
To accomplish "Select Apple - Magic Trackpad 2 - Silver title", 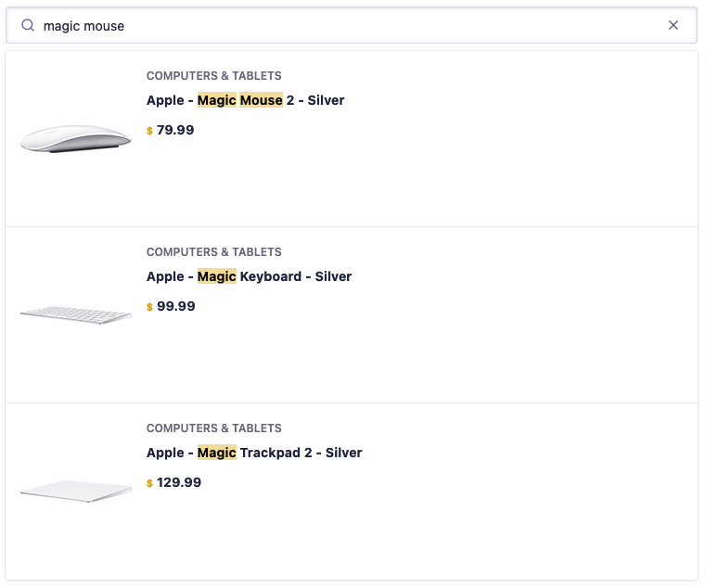I will click(254, 453).
